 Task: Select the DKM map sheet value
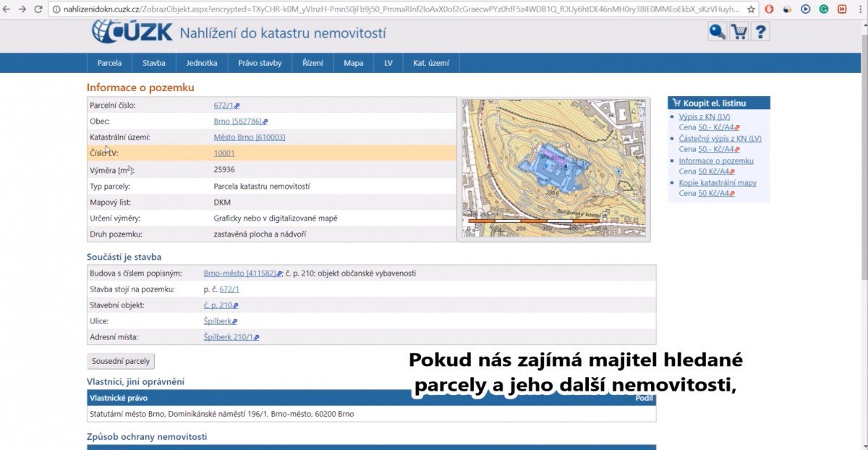tap(221, 202)
